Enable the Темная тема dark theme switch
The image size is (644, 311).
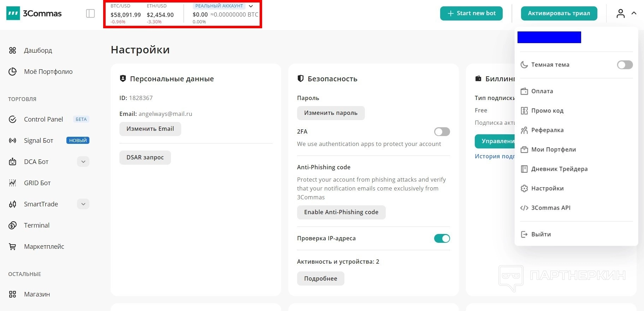tap(625, 65)
